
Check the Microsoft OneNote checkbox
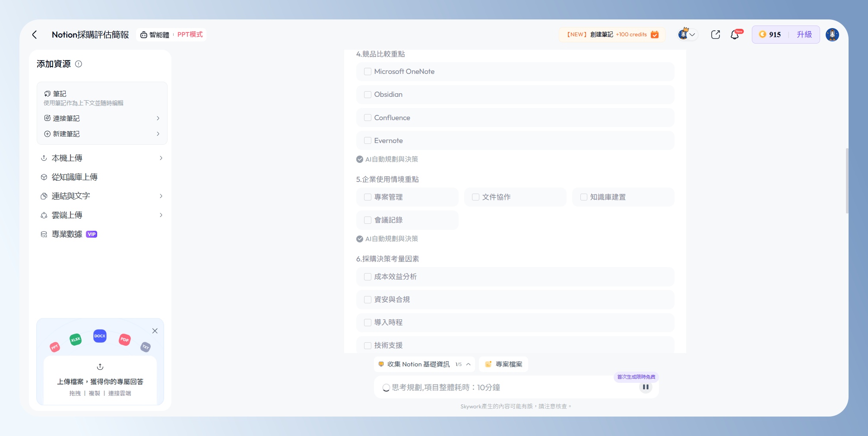(367, 72)
